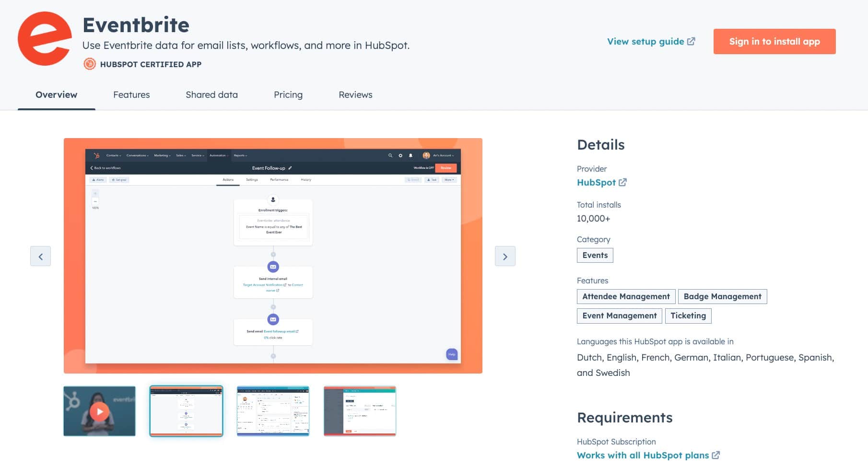Click the Sign in to install app button
This screenshot has width=868, height=468.
[774, 41]
